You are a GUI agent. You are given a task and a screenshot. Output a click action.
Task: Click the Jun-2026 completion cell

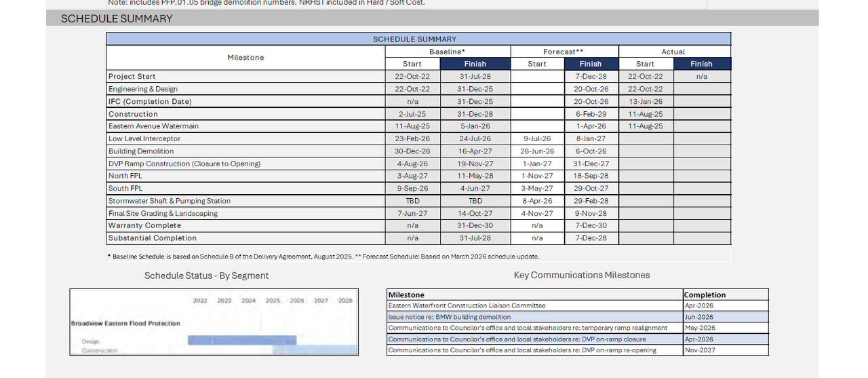(x=726, y=317)
